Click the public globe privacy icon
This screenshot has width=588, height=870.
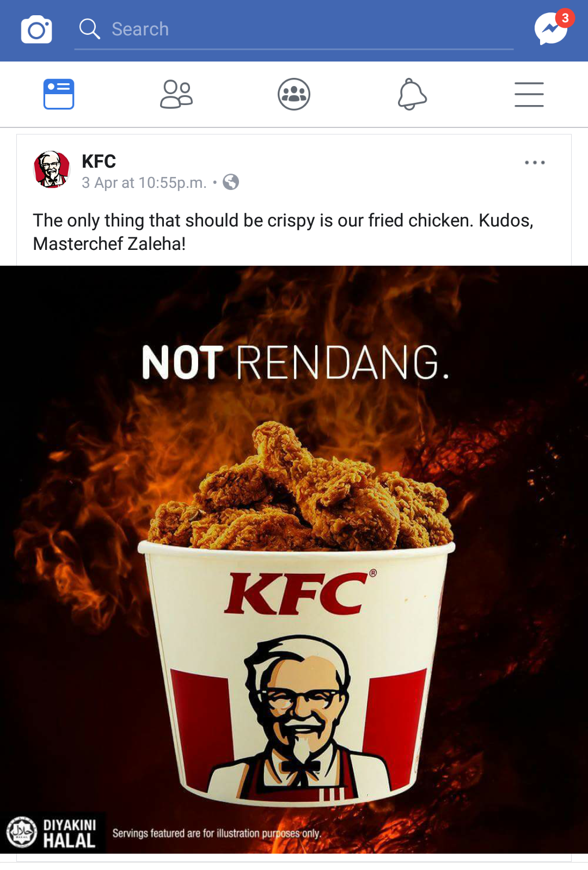click(x=231, y=182)
